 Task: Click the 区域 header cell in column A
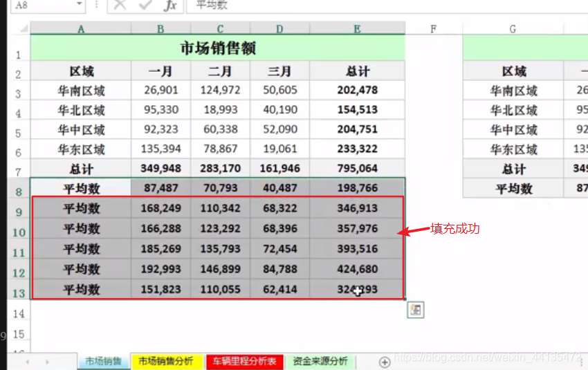point(81,71)
